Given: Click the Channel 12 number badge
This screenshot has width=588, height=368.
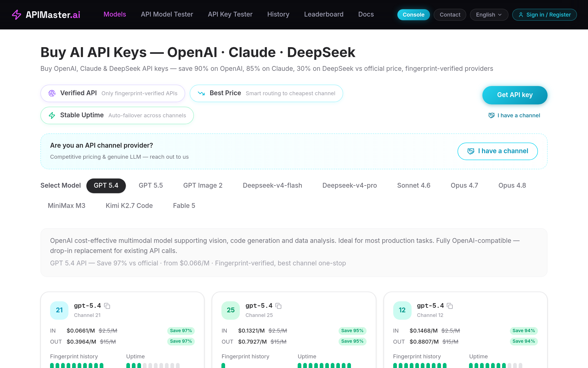Looking at the screenshot, I should (x=402, y=310).
